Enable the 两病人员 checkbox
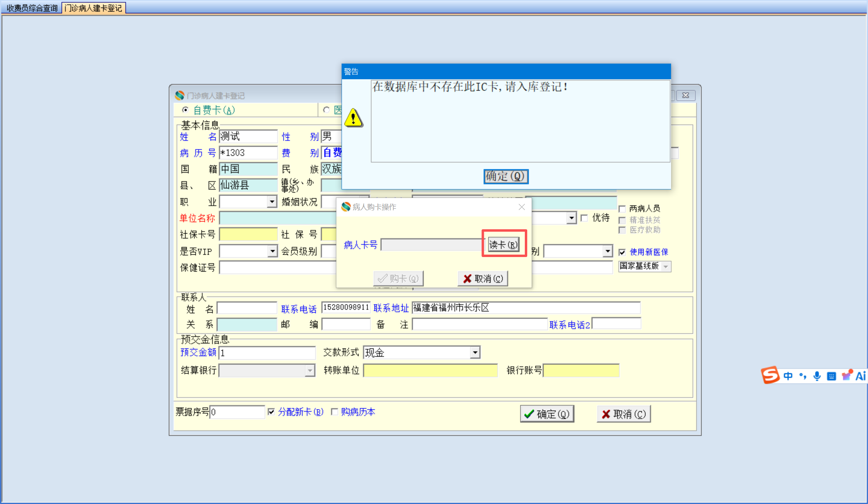This screenshot has height=504, width=868. (x=622, y=209)
